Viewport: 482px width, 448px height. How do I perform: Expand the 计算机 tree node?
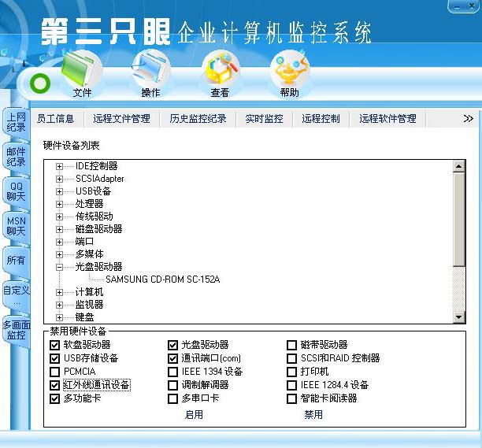click(59, 293)
